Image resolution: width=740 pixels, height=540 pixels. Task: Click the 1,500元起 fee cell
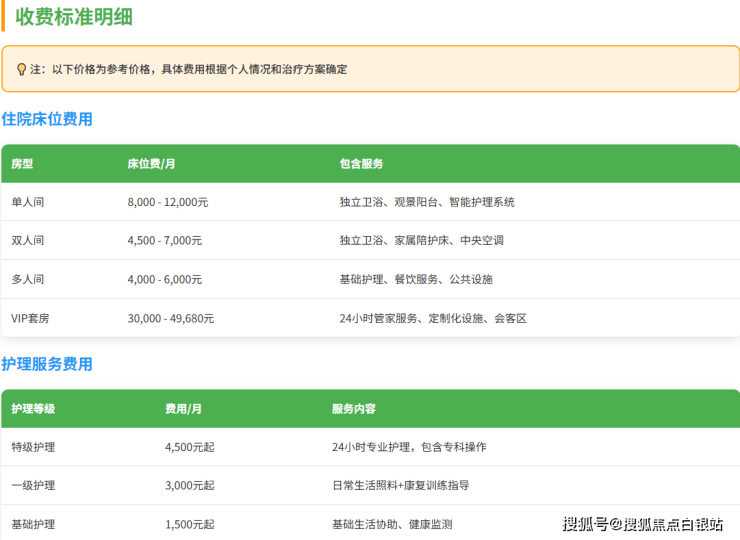click(189, 524)
